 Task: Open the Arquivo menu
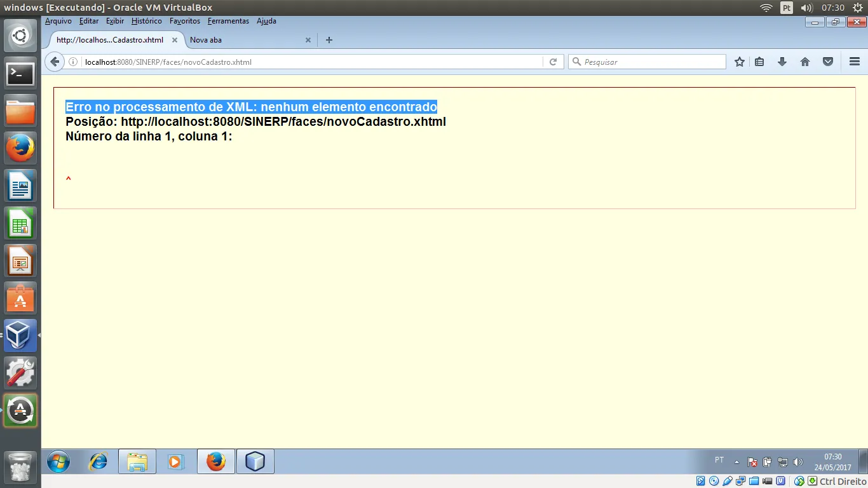pyautogui.click(x=58, y=21)
